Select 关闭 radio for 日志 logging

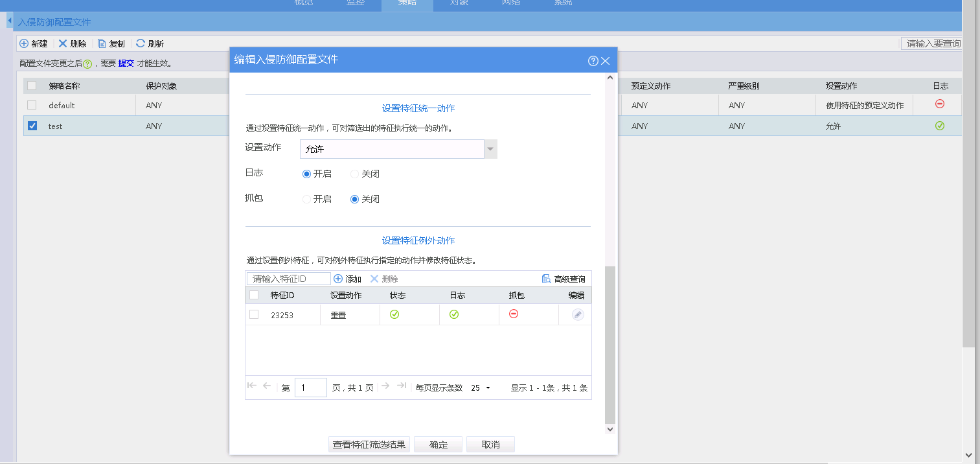pos(354,174)
